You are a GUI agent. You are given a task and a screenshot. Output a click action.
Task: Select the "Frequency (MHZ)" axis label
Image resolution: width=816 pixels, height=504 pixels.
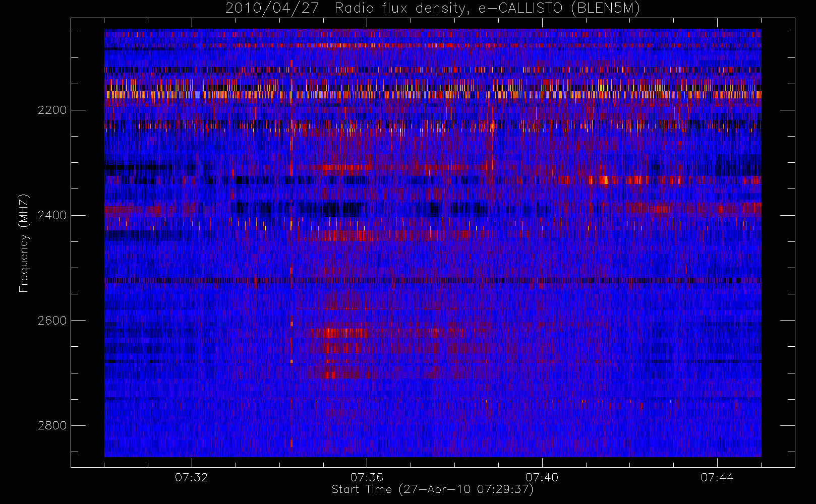(x=24, y=243)
